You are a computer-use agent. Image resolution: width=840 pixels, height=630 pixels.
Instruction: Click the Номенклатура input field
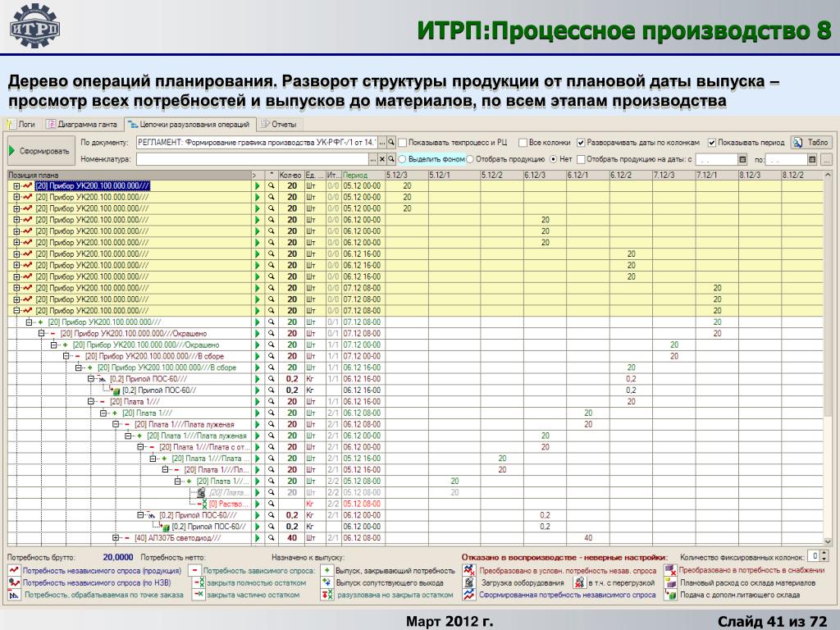(252, 159)
